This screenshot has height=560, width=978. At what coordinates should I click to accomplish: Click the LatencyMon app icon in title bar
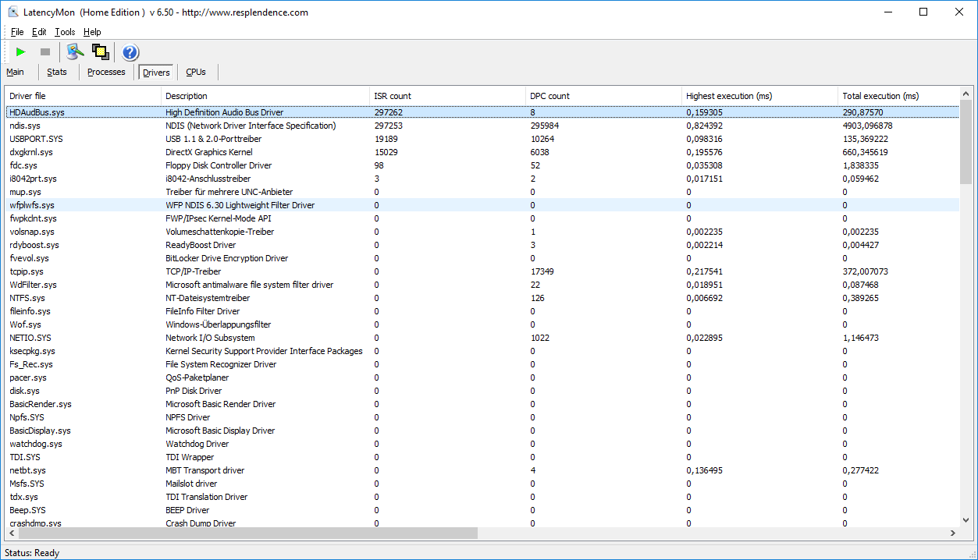[x=13, y=12]
